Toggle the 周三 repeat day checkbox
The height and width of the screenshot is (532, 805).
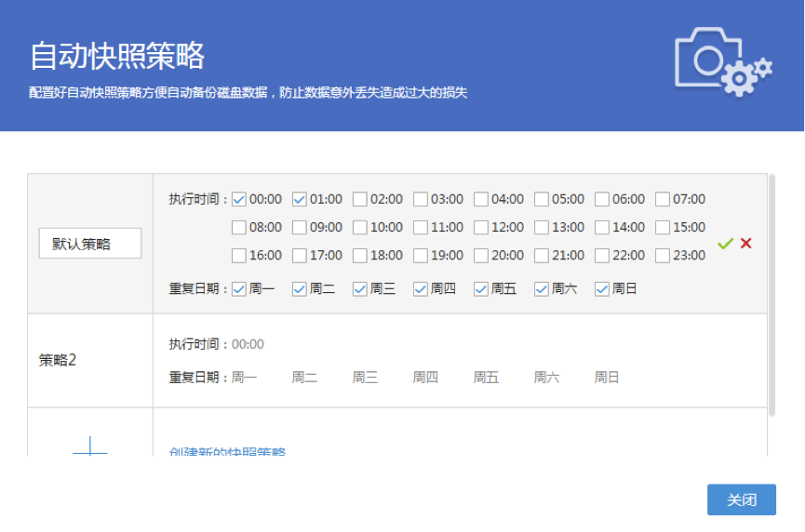[360, 289]
